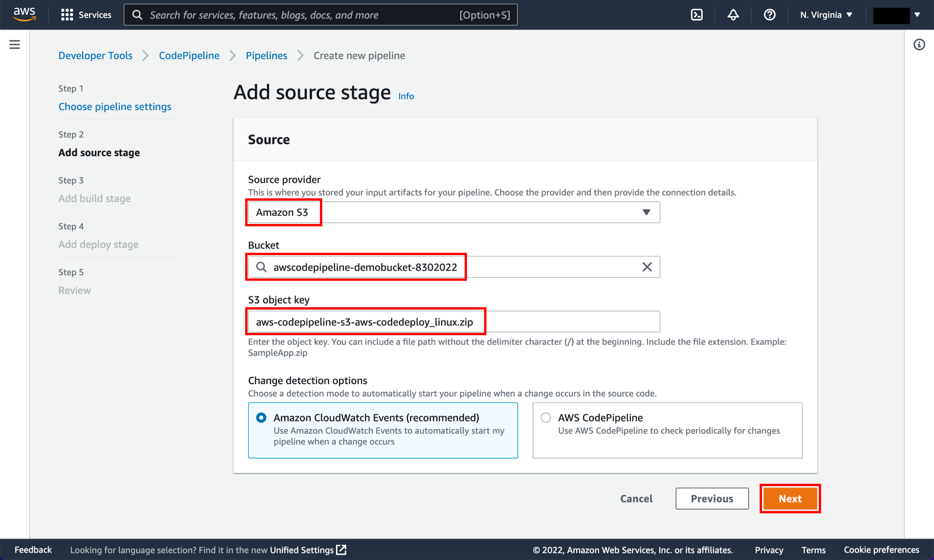Click the AWS logo home icon

pos(24,14)
